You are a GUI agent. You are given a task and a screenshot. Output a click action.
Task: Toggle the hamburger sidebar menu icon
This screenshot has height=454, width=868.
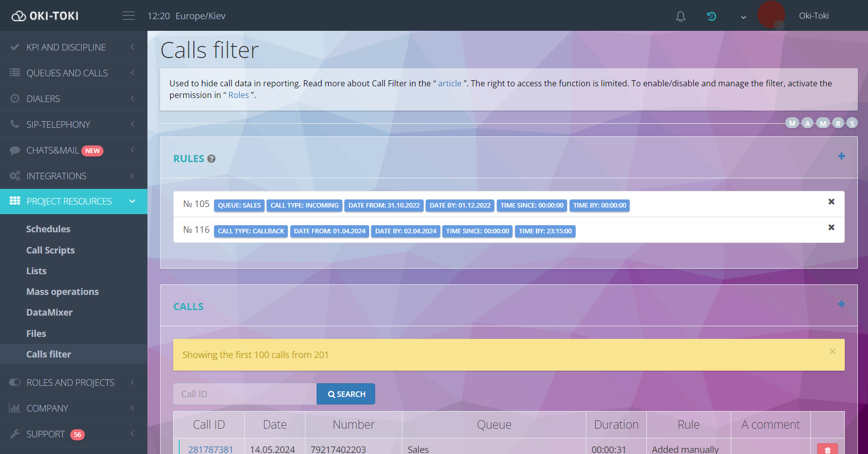click(x=129, y=16)
